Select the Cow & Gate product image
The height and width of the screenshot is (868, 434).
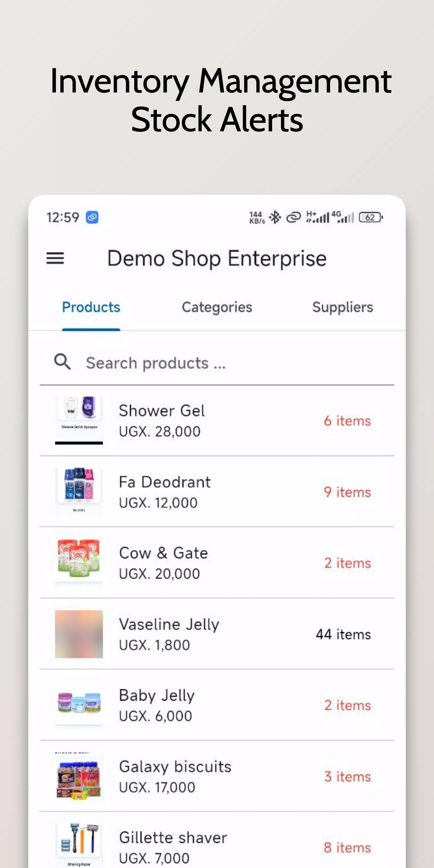click(x=79, y=562)
